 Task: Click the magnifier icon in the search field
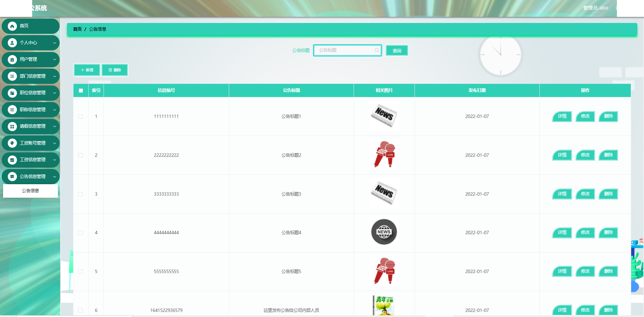377,50
